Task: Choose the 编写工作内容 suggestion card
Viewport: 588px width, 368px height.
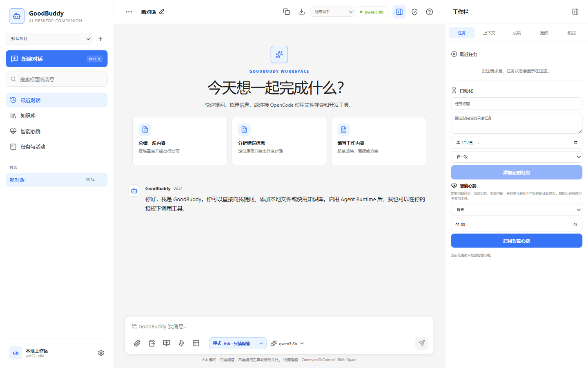Action: point(379,141)
